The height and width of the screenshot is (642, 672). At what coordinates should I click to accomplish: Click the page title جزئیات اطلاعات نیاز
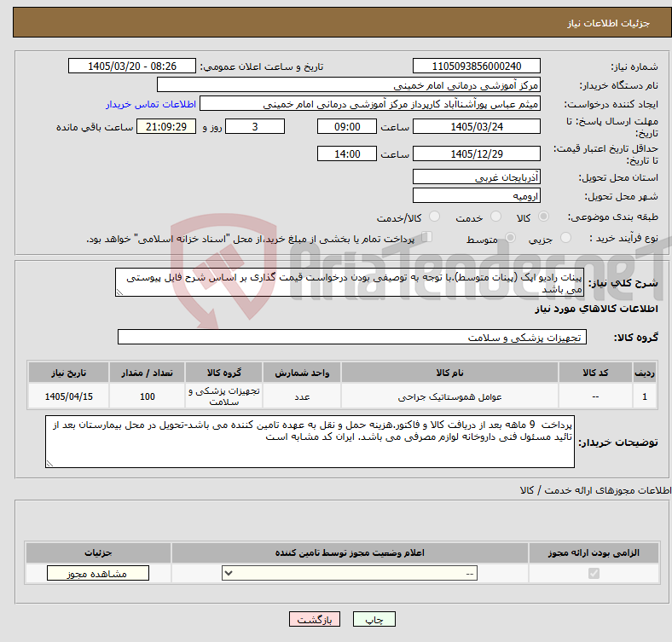pos(608,23)
